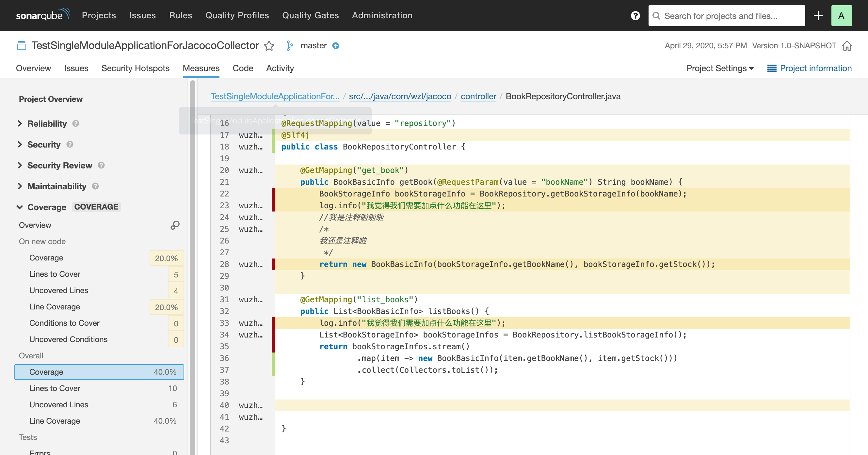This screenshot has width=868, height=455.
Task: Open the Project Settings dropdown
Action: pos(720,68)
